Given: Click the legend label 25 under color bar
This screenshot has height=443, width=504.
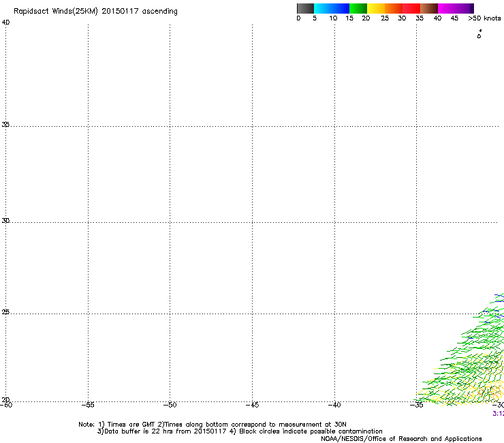Looking at the screenshot, I should [385, 18].
